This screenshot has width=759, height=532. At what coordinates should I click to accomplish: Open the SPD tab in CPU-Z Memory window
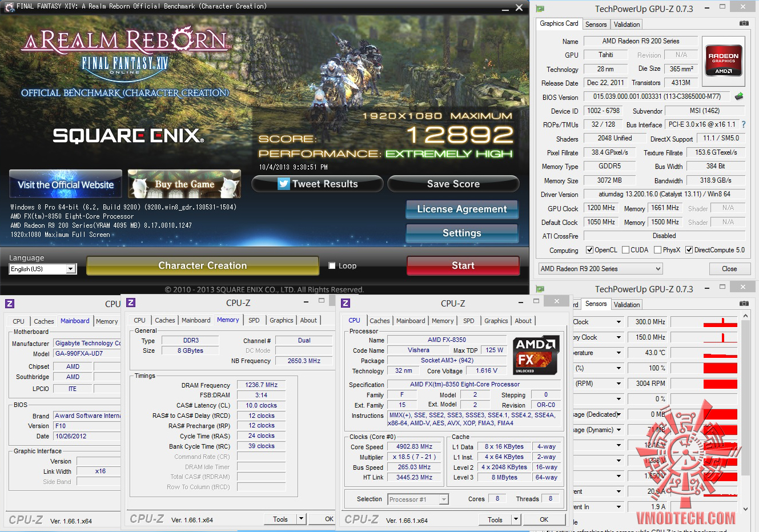coord(254,320)
